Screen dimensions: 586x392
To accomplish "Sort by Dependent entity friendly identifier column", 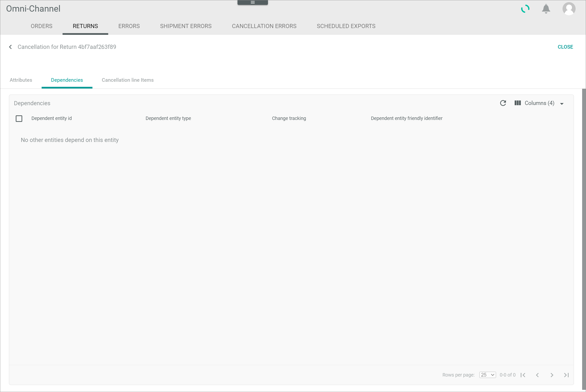I will click(x=407, y=118).
